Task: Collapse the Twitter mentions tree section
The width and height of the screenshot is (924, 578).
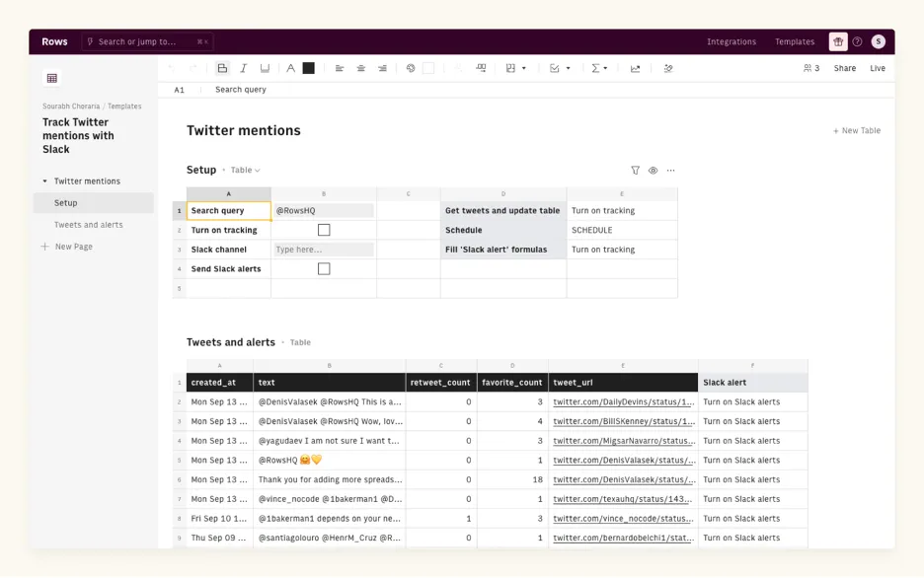Action: click(x=44, y=181)
